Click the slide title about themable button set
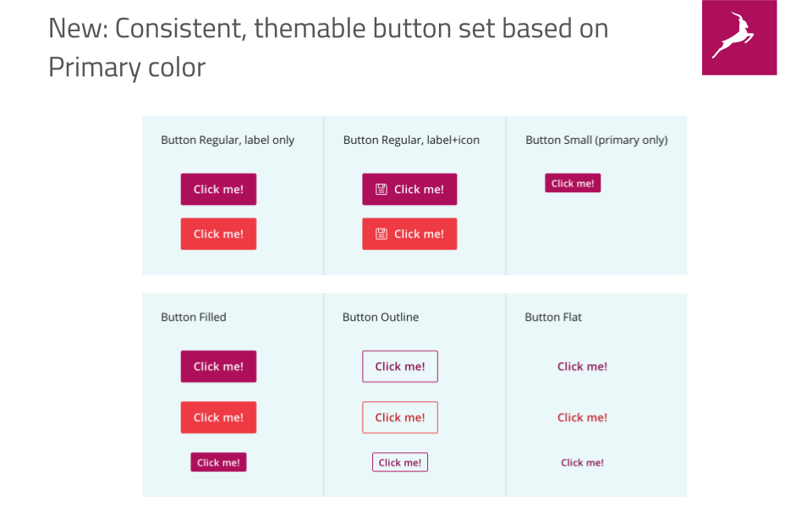 328,47
